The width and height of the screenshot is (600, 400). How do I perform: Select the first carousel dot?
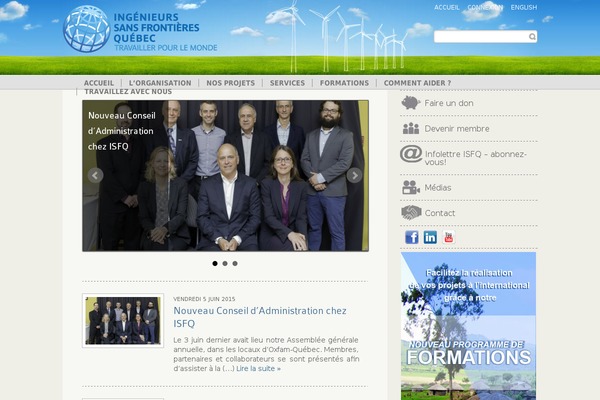pos(215,263)
